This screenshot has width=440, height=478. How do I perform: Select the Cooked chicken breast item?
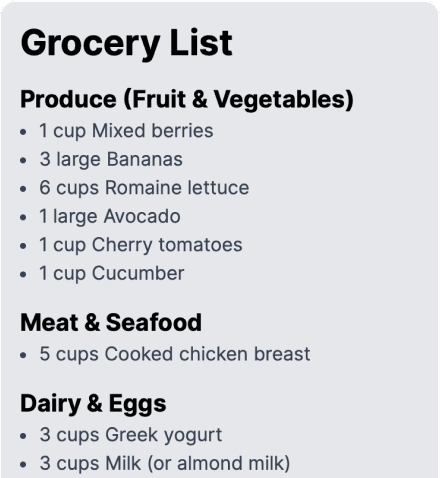click(x=175, y=354)
